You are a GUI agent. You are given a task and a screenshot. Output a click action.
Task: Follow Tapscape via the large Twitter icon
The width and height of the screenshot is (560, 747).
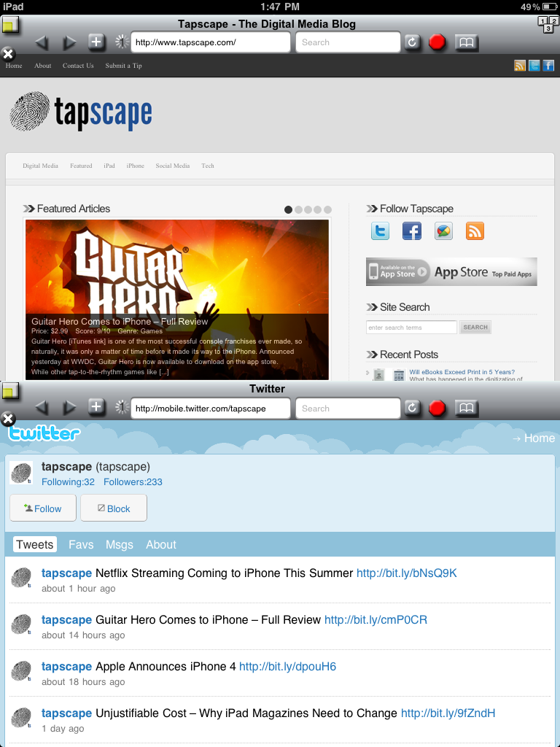coord(380,231)
